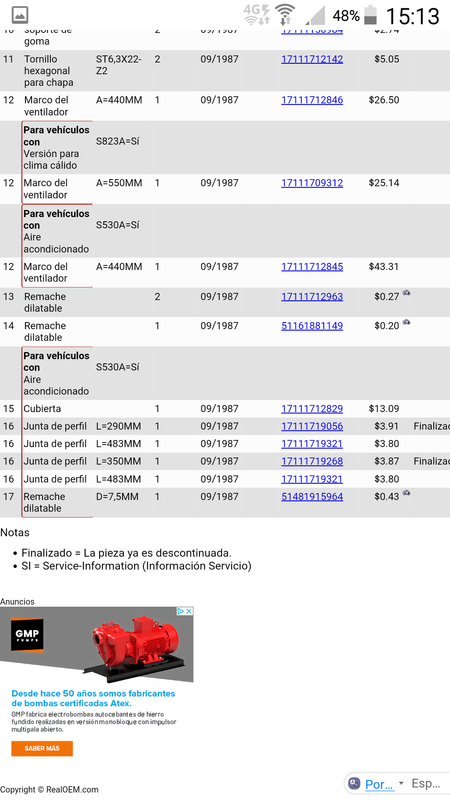Click the translate icon in language bar

pyautogui.click(x=354, y=783)
